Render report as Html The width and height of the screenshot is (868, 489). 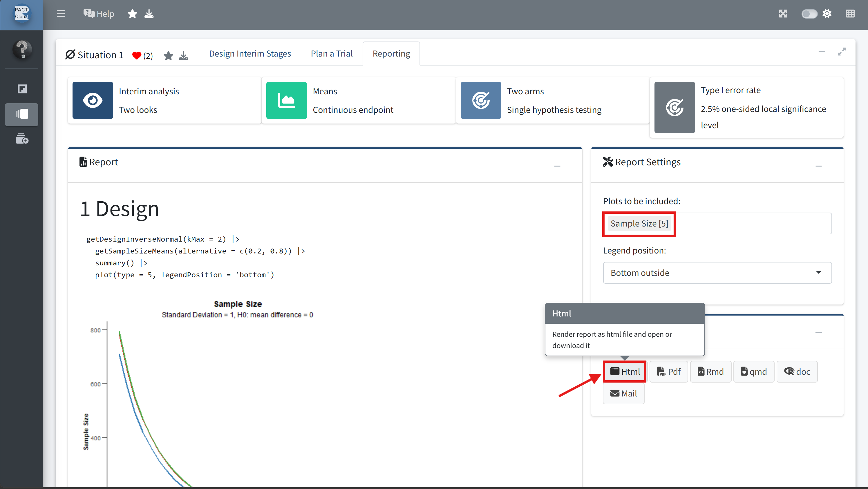pos(625,372)
